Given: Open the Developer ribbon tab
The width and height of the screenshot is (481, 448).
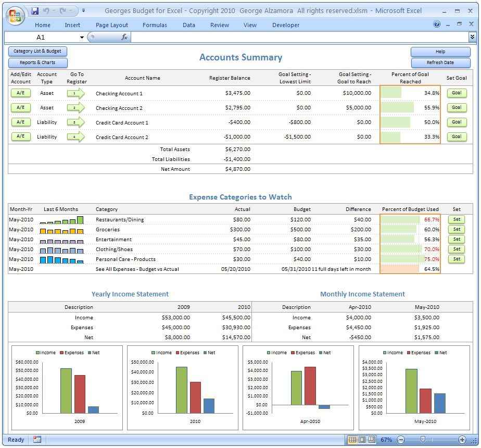Looking at the screenshot, I should (286, 25).
